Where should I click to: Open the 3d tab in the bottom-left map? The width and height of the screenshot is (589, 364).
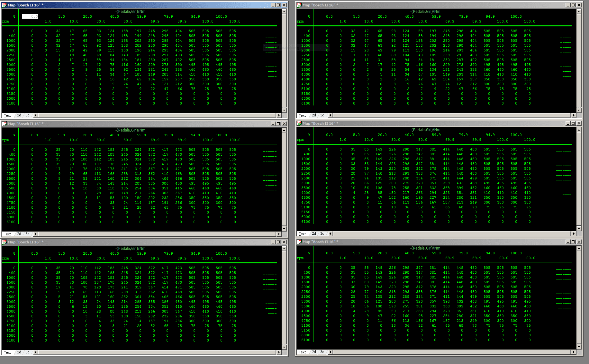tap(28, 352)
